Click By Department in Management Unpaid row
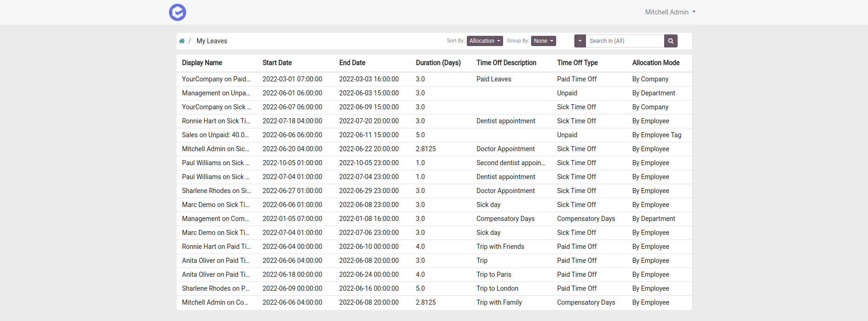 (654, 93)
